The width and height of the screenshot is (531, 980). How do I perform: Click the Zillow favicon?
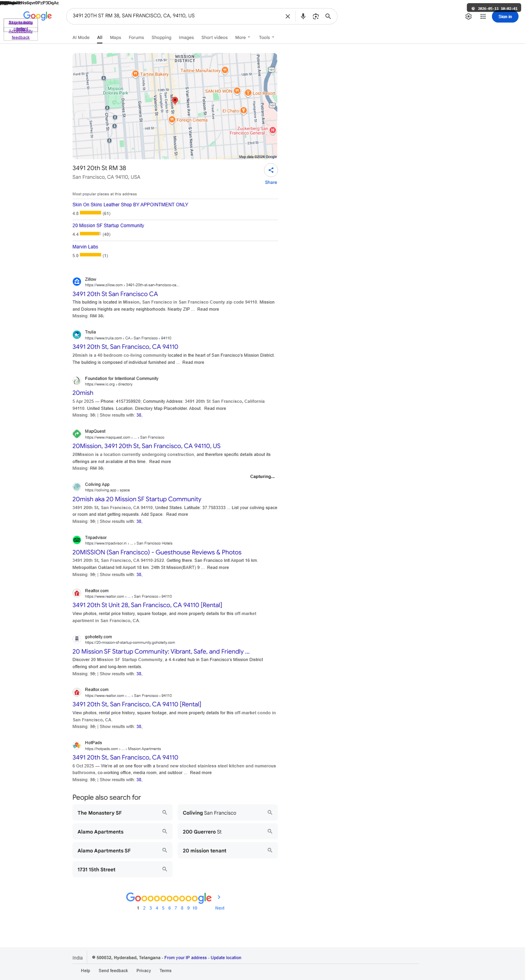click(77, 282)
